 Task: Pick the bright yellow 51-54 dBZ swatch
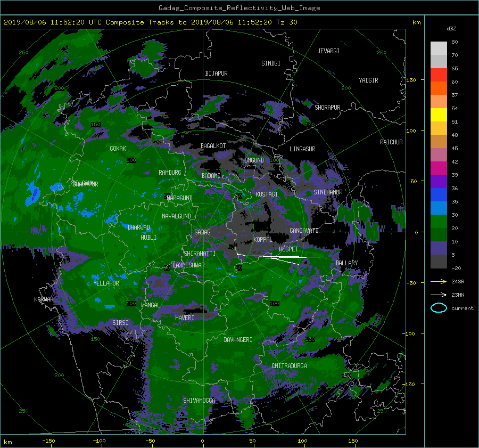(439, 115)
